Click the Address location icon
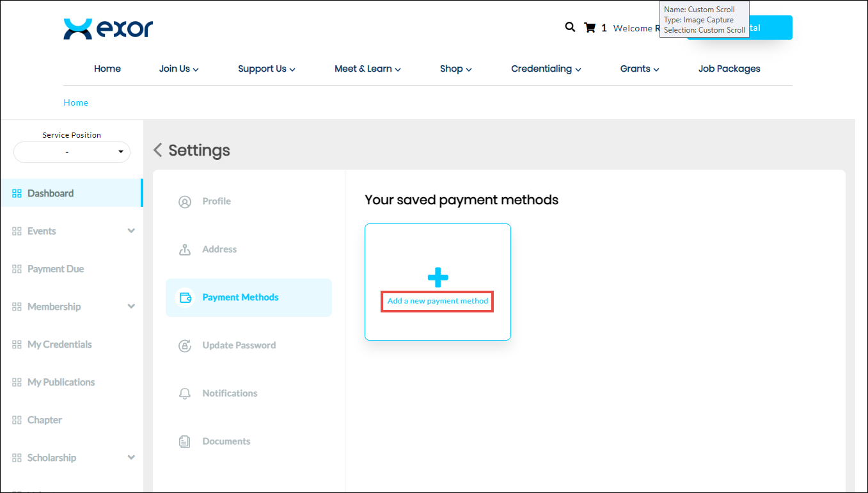Screen dimensions: 868x493 pyautogui.click(x=185, y=250)
